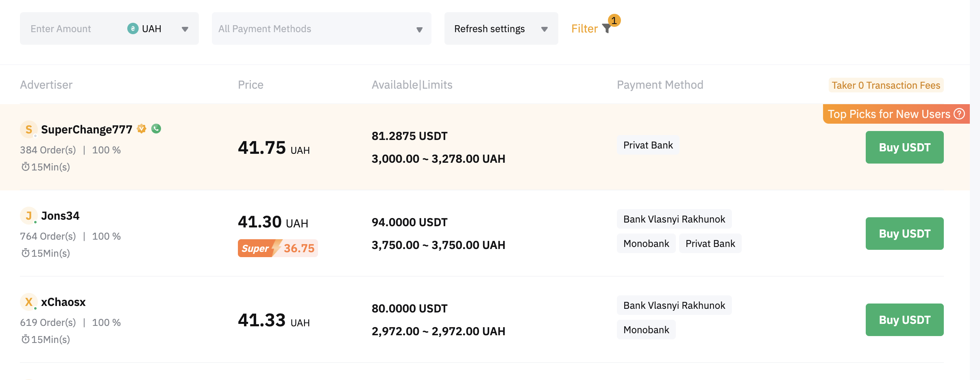Click Buy USDT for SuperChange777
This screenshot has height=380, width=980.
(904, 147)
